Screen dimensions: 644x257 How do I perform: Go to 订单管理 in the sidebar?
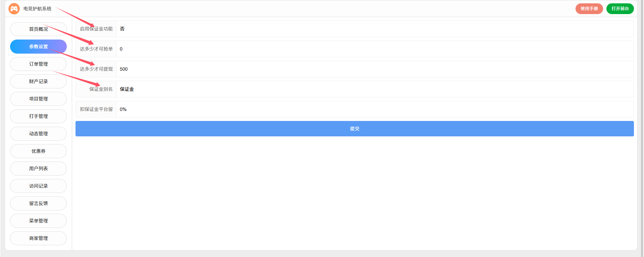coord(38,64)
